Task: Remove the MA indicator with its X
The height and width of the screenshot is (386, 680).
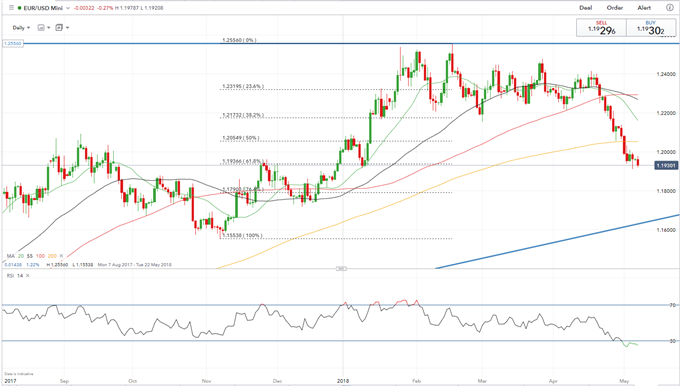Action: [61, 256]
